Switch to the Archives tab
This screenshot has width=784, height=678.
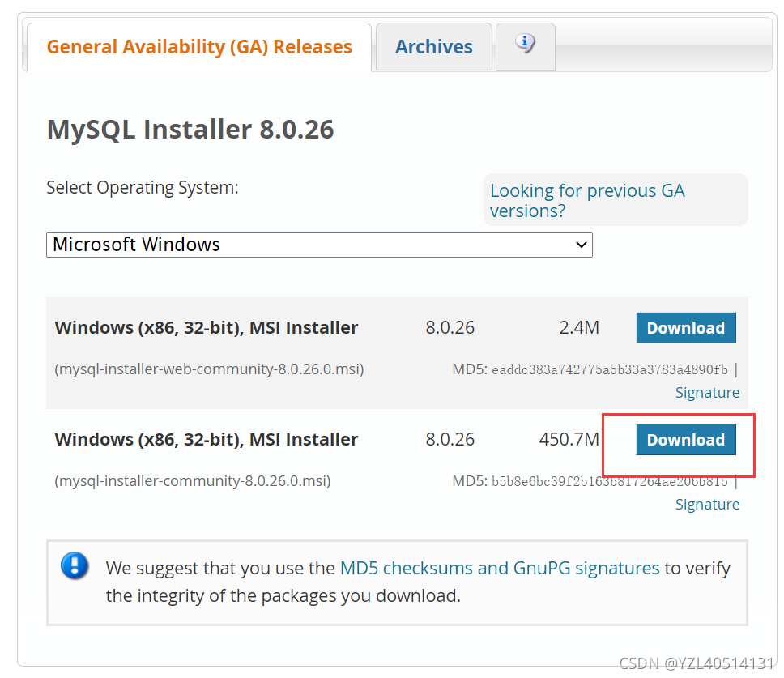point(433,46)
